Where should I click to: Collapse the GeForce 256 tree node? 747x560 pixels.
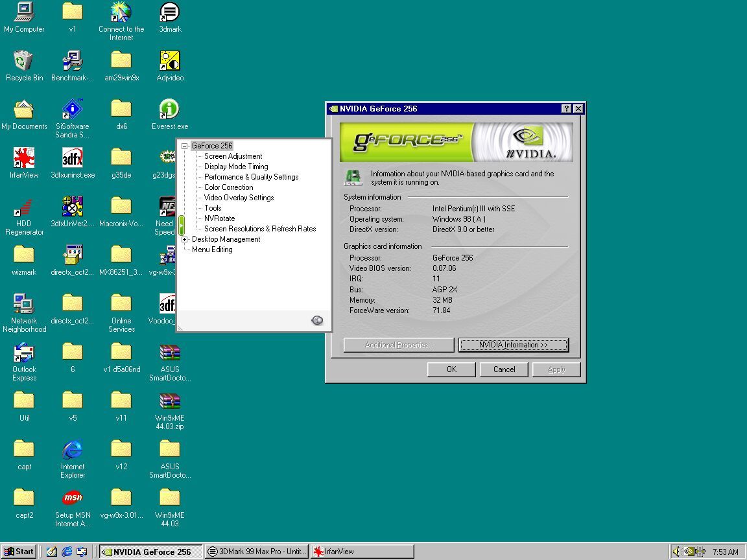point(185,146)
